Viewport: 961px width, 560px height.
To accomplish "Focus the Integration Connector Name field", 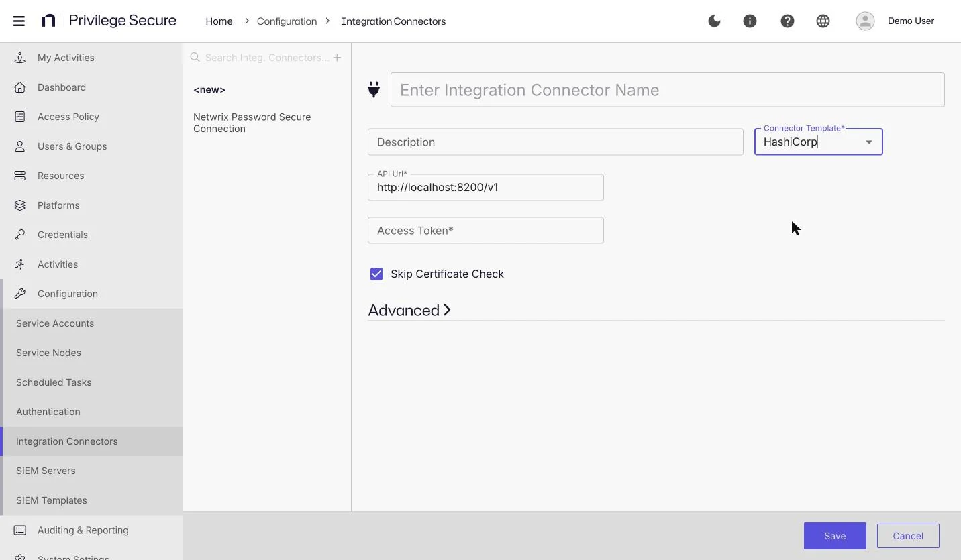I will [x=668, y=90].
